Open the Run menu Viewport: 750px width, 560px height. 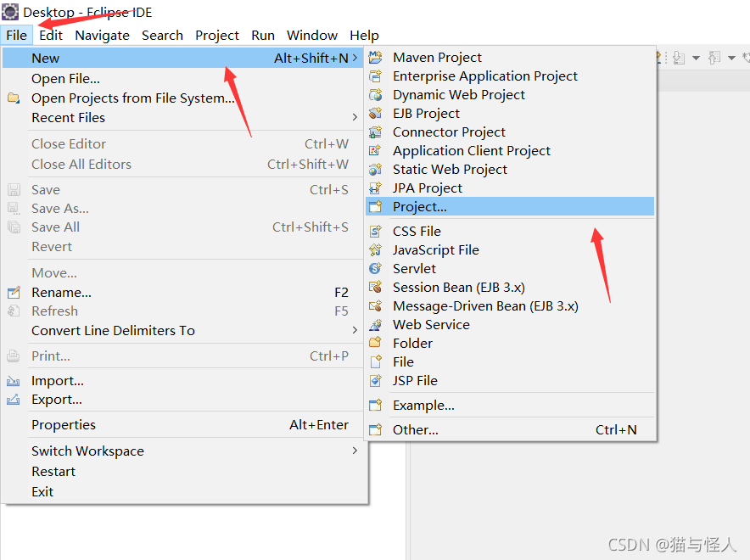pos(263,36)
